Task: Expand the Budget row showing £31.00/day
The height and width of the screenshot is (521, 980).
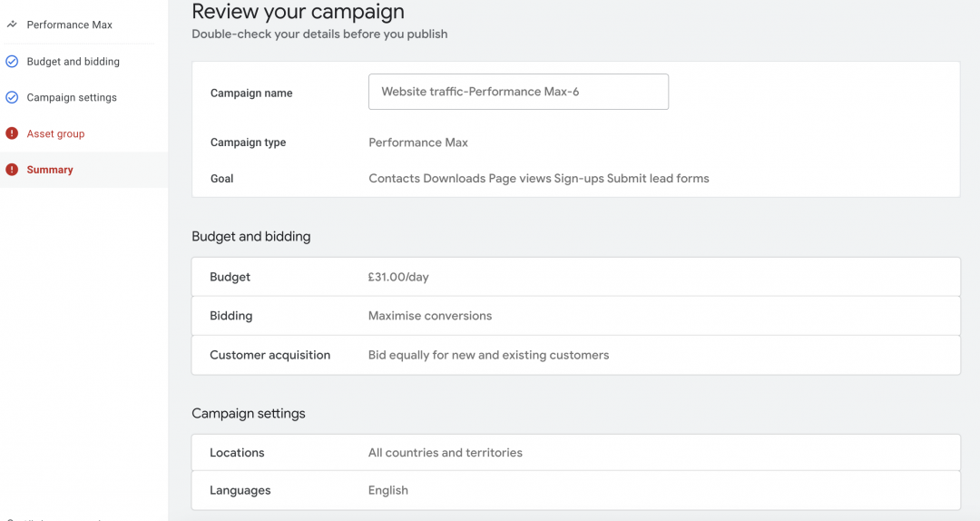Action: [575, 277]
